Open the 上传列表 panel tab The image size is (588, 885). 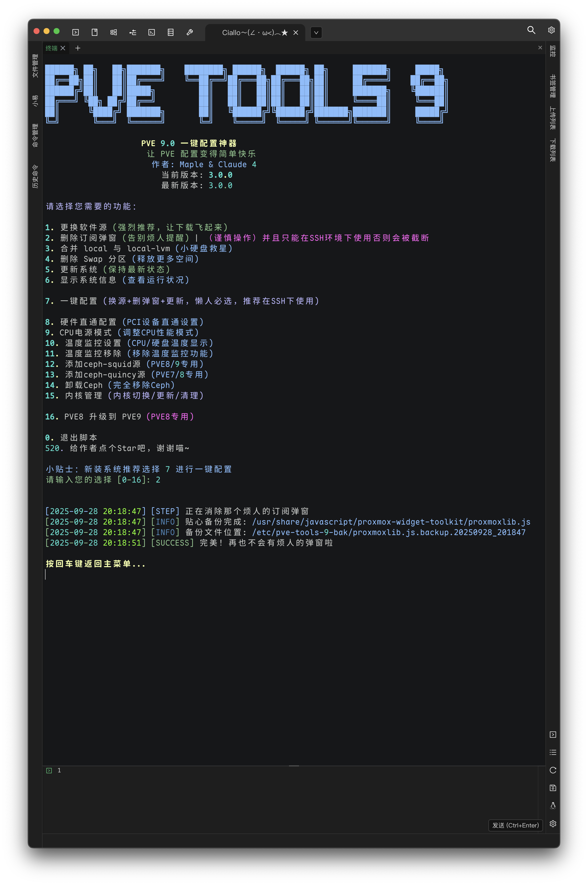(x=553, y=118)
